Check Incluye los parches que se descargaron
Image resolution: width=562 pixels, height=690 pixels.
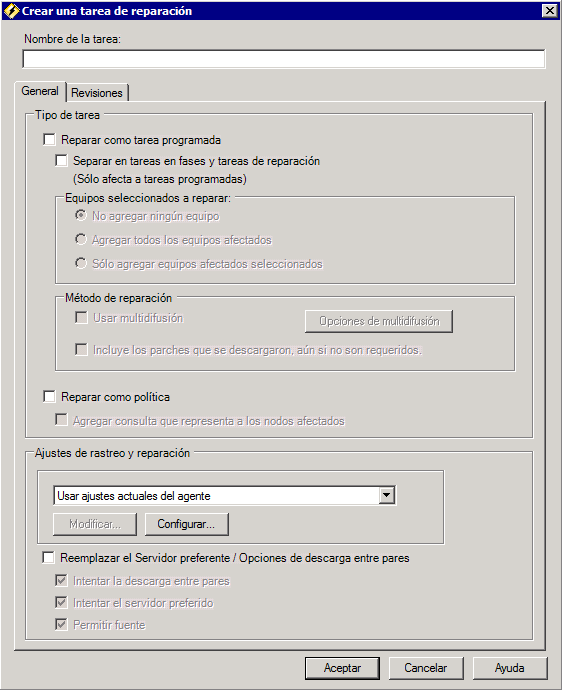tap(81, 349)
